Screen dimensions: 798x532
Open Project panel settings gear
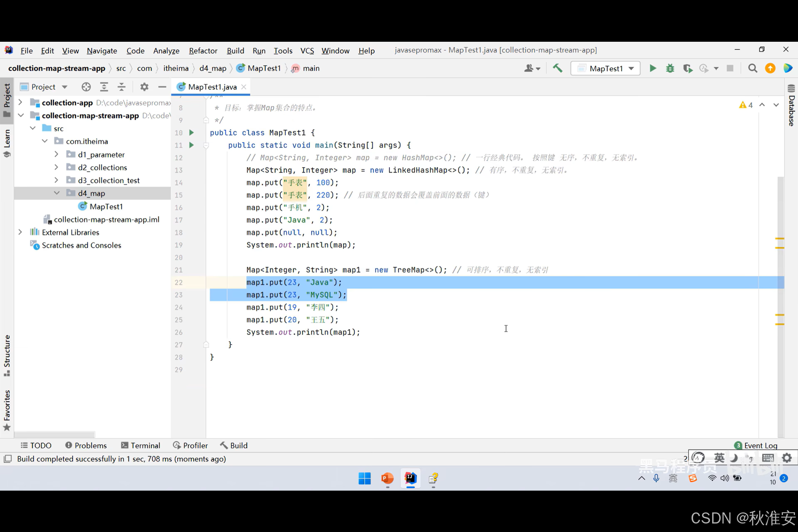tap(144, 87)
